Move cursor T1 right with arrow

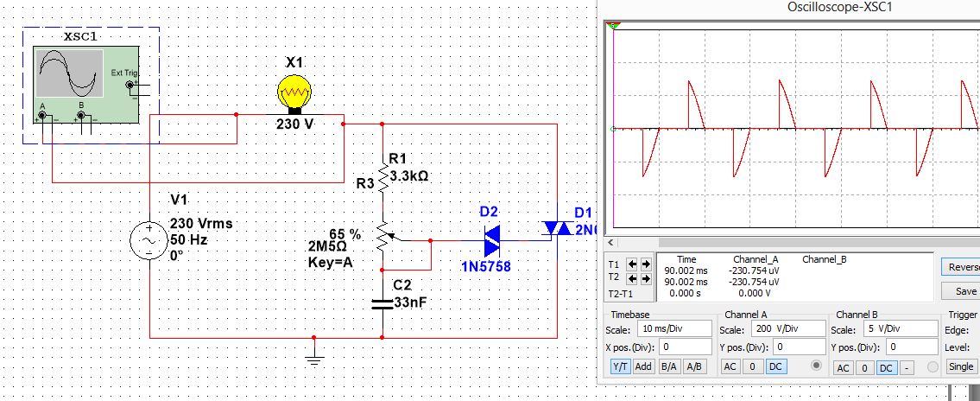(x=644, y=264)
